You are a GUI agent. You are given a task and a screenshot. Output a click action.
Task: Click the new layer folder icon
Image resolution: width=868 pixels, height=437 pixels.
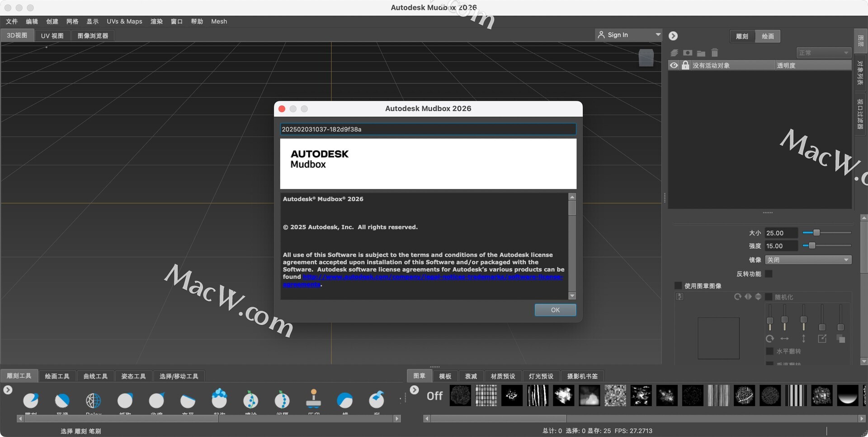pos(701,53)
